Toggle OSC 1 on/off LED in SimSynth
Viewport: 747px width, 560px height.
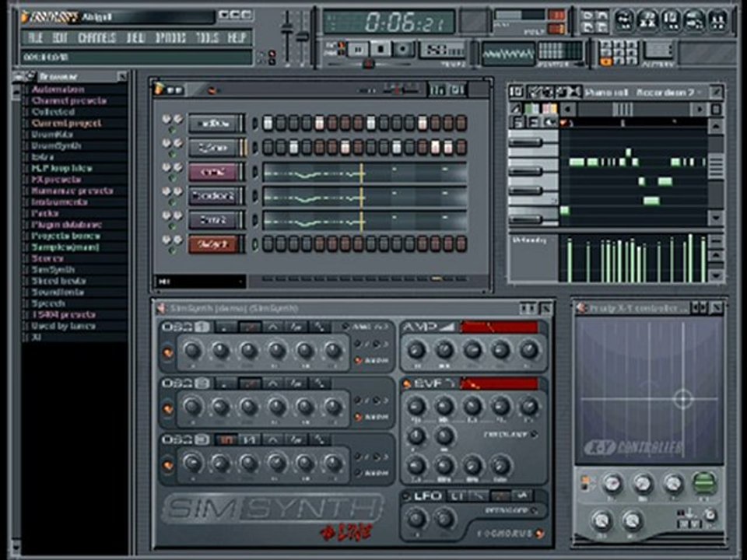click(x=168, y=352)
